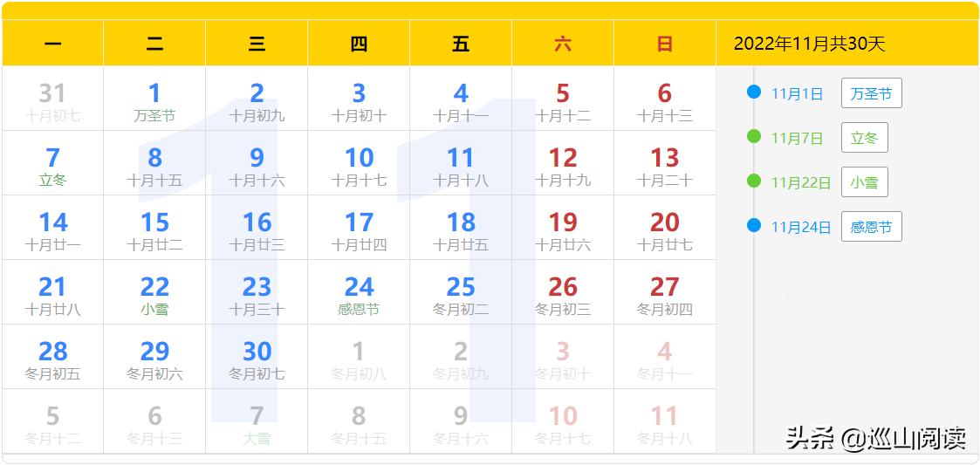The width and height of the screenshot is (980, 465).
Task: Click the 五 Friday column header
Action: click(x=461, y=43)
